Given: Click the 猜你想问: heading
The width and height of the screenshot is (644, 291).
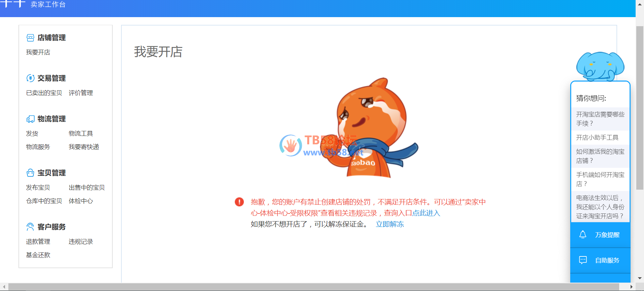Looking at the screenshot, I should coord(591,98).
